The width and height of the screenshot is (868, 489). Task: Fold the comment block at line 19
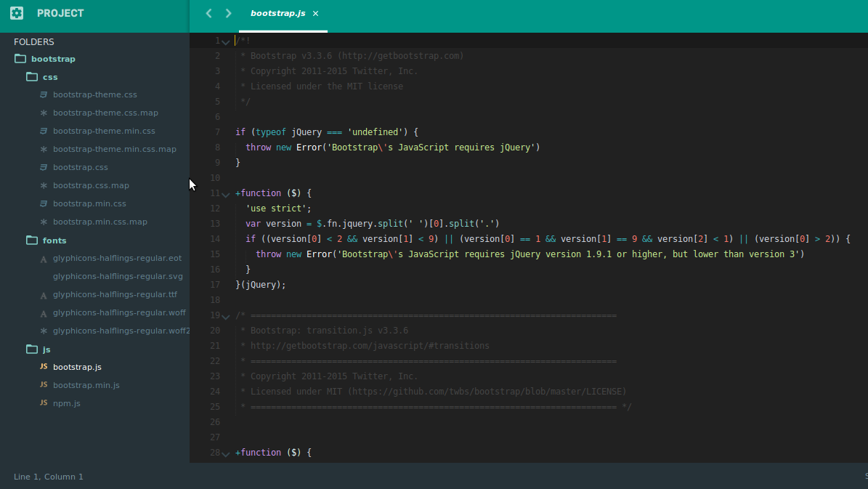(x=225, y=316)
